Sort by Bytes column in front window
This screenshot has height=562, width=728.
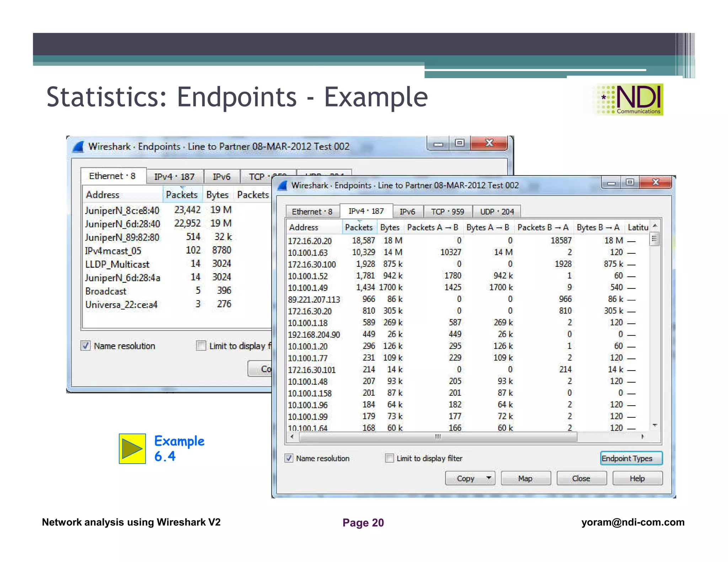click(390, 227)
